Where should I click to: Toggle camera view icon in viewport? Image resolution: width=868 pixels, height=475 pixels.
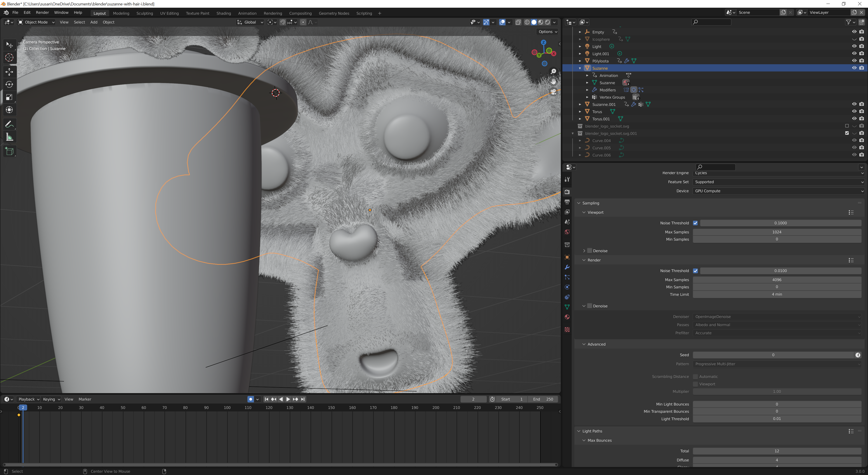point(553,92)
